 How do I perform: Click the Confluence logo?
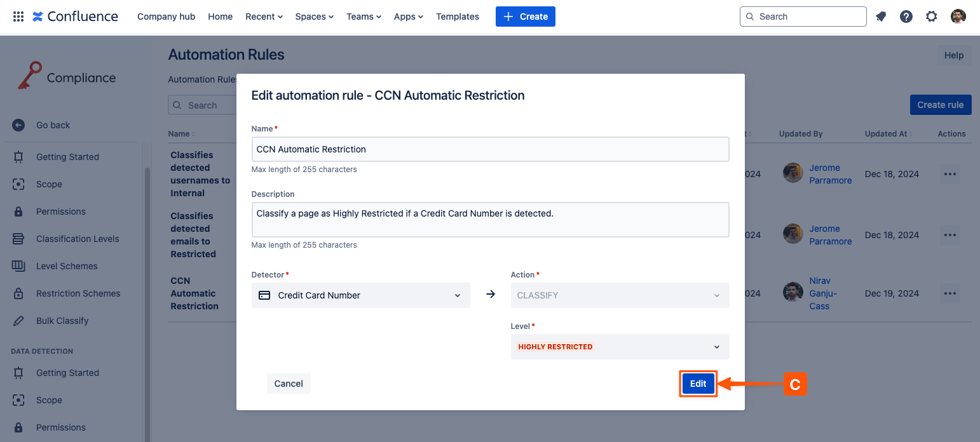75,17
